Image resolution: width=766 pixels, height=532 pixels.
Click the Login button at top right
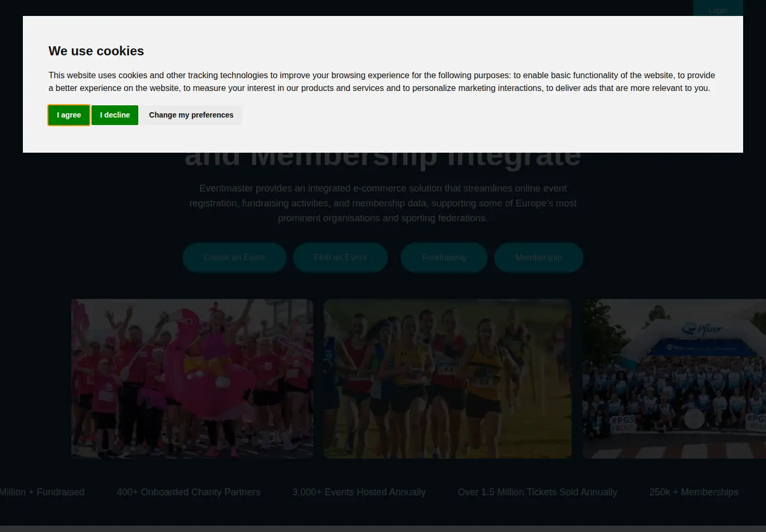718,9
